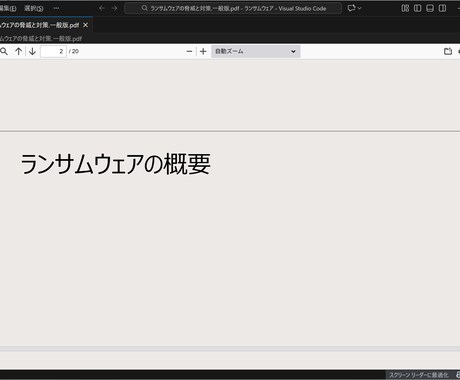Navigate back with the left arrow
The width and height of the screenshot is (460, 380).
click(102, 8)
